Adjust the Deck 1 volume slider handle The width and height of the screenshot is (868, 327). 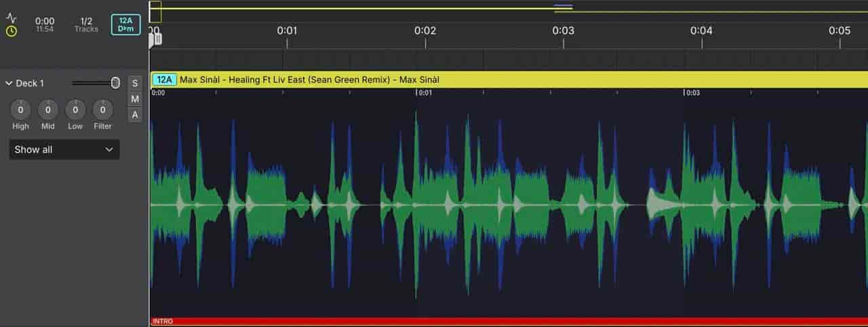115,83
